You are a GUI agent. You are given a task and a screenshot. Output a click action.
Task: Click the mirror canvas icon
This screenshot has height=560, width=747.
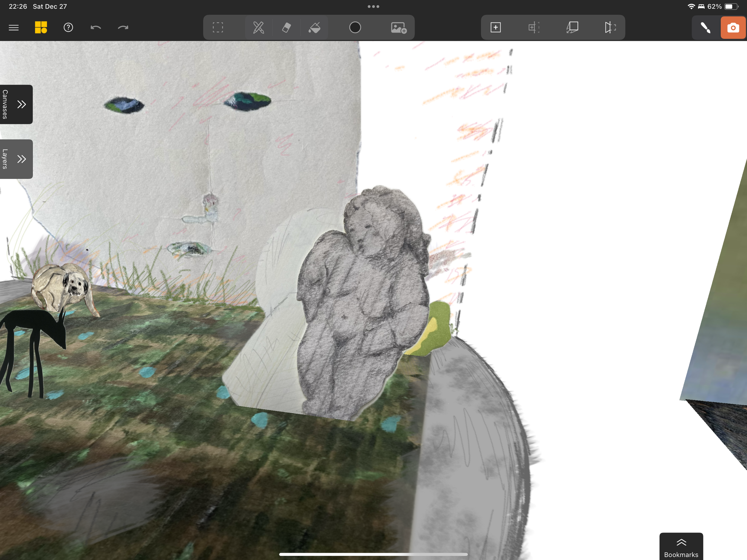[x=610, y=27]
